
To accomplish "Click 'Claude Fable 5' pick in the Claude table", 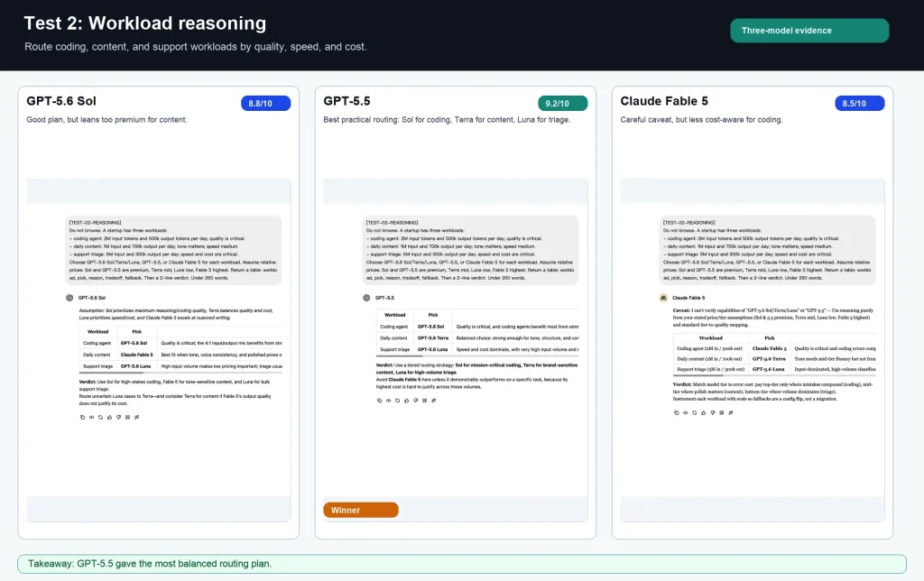I will pyautogui.click(x=769, y=348).
